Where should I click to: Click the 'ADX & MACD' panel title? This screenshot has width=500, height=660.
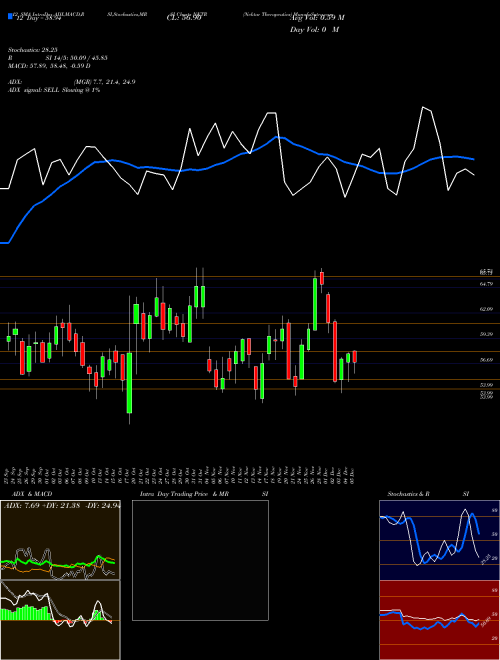point(32,494)
